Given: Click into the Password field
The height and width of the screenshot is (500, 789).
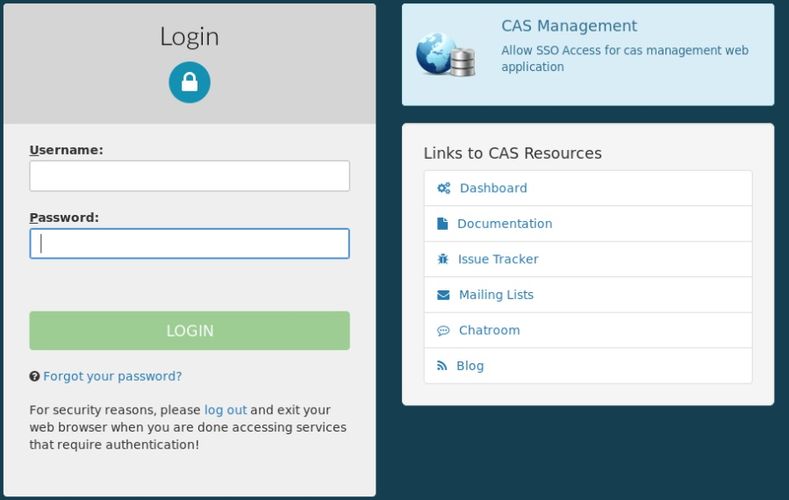Looking at the screenshot, I should (189, 244).
